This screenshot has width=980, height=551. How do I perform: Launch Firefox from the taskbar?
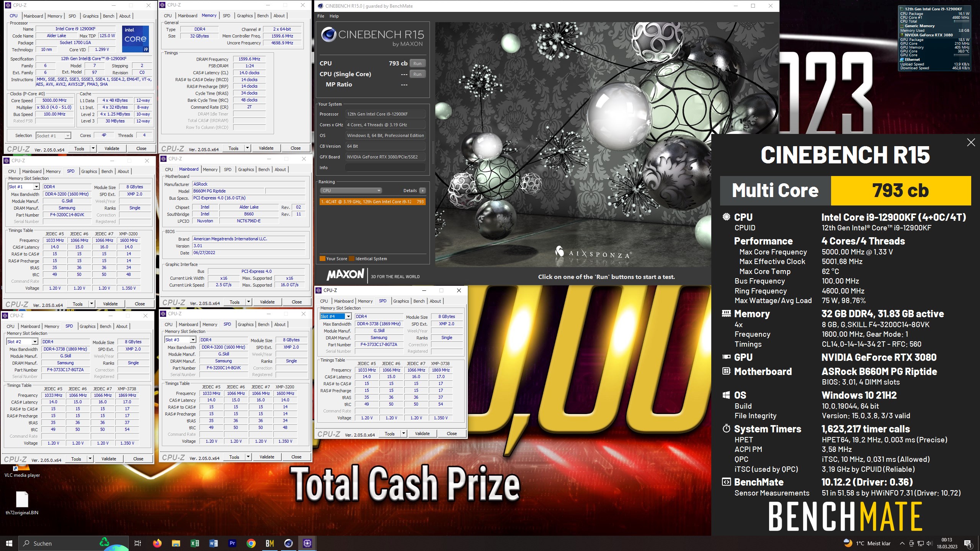[157, 543]
